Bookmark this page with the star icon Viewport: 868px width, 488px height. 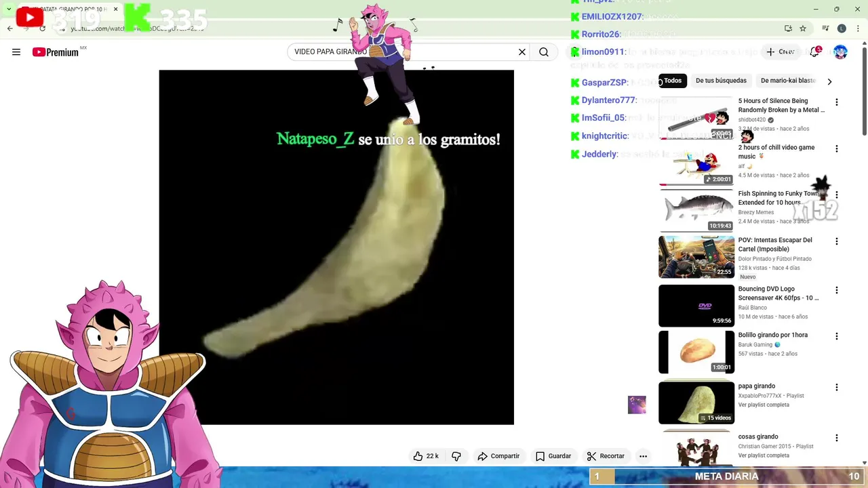(x=803, y=28)
